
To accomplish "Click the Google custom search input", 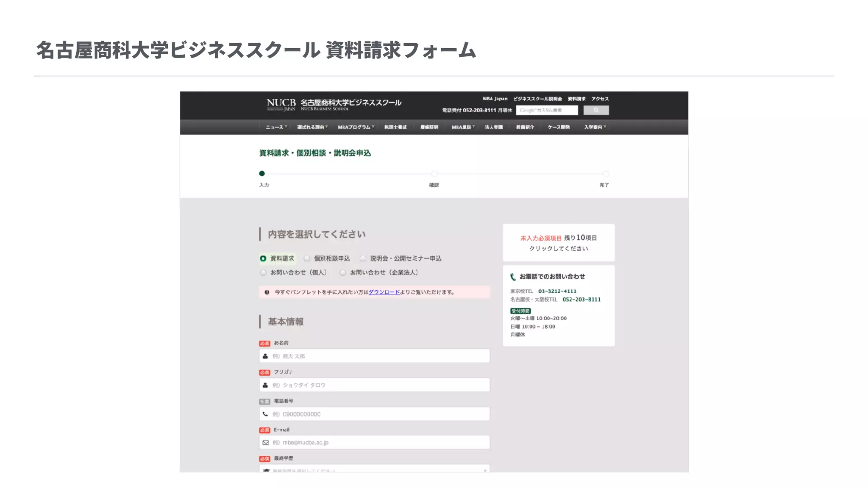I will [x=547, y=110].
